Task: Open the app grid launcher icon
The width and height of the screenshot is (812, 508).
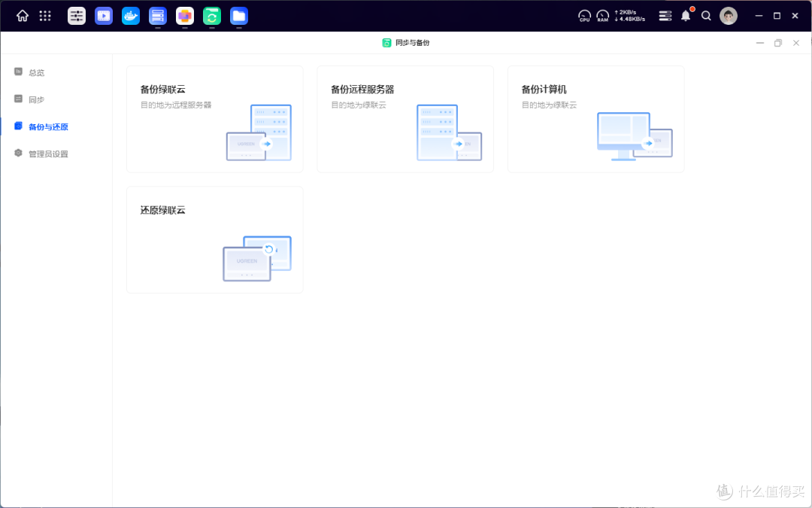Action: pos(45,16)
